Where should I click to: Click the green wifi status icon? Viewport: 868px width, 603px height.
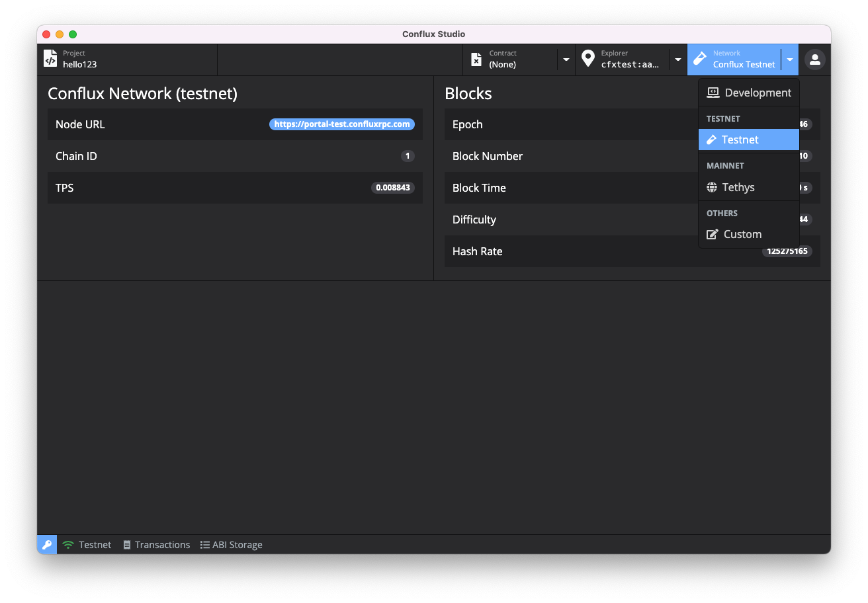pos(68,545)
